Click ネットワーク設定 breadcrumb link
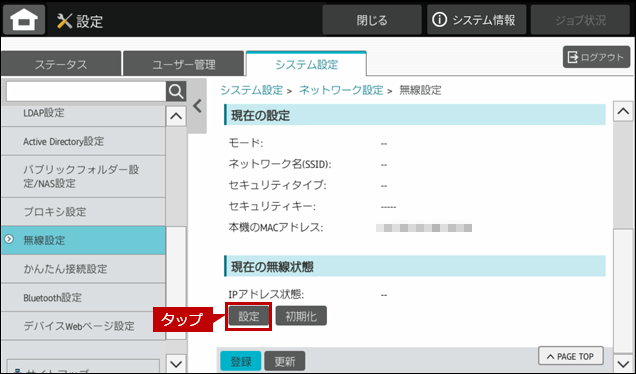This screenshot has height=374, width=636. pos(341,90)
